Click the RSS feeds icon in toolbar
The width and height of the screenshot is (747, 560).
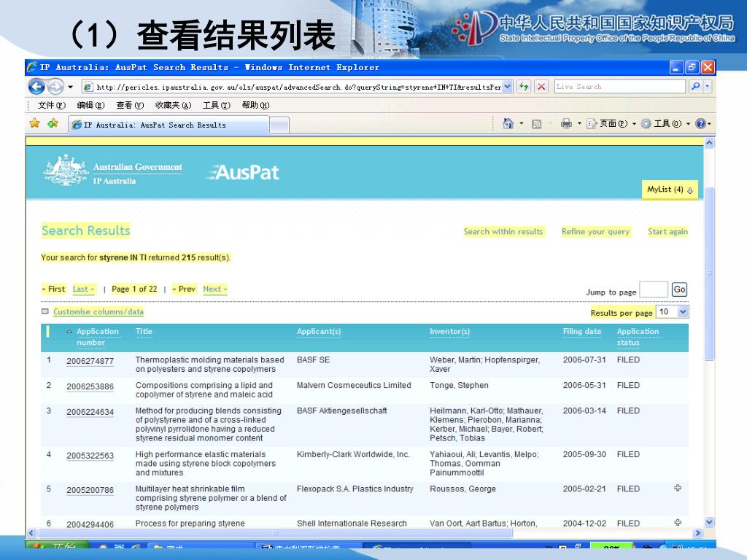536,124
